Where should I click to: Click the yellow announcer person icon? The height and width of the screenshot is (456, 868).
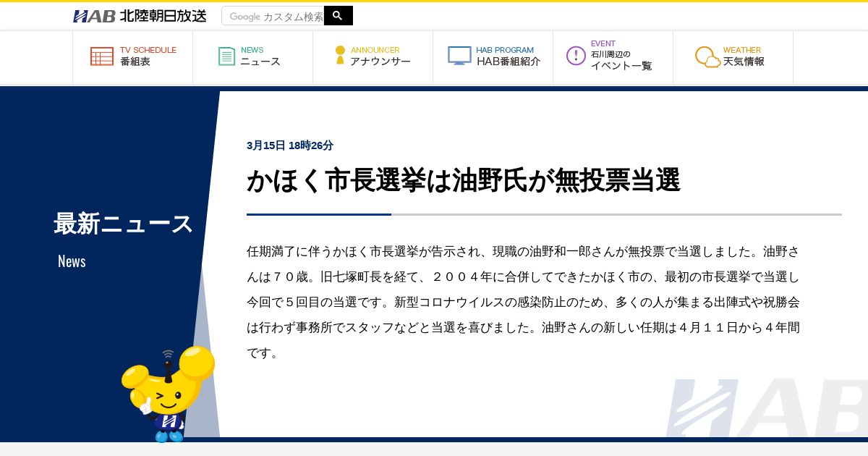pyautogui.click(x=340, y=55)
